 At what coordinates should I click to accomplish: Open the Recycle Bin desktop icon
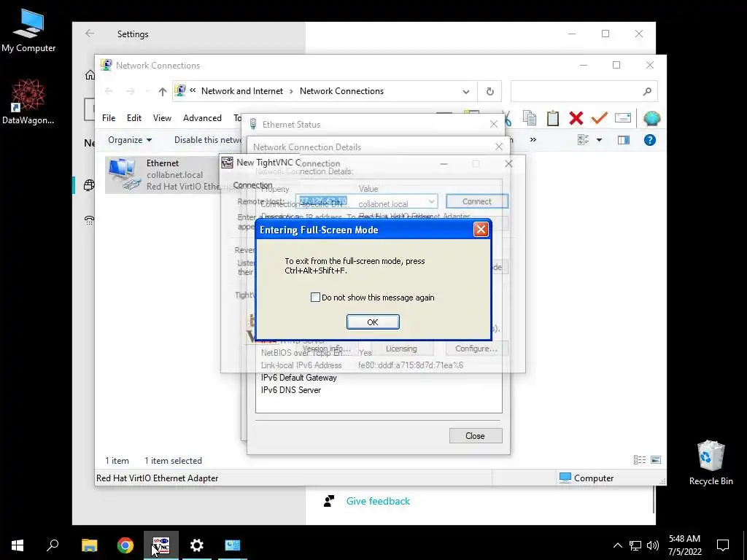(x=711, y=463)
